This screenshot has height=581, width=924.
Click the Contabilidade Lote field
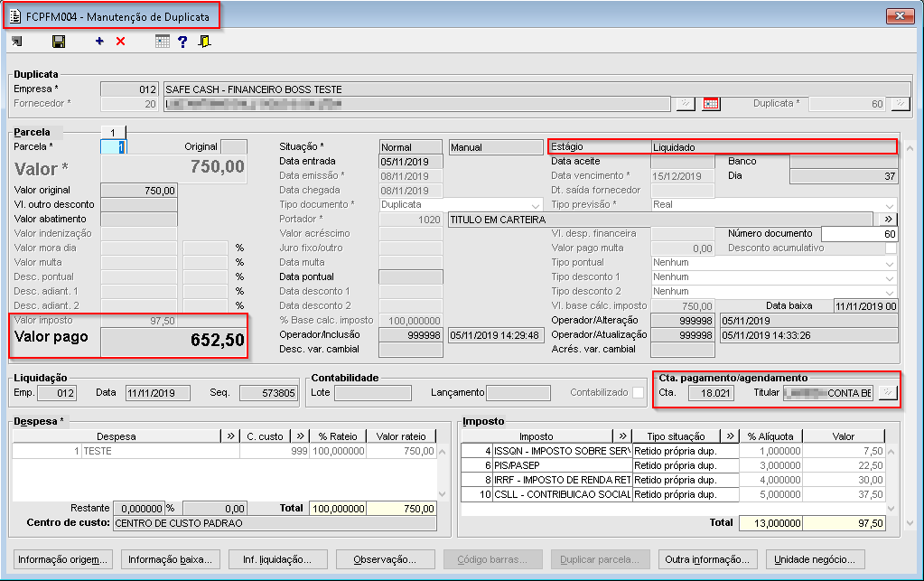[373, 393]
